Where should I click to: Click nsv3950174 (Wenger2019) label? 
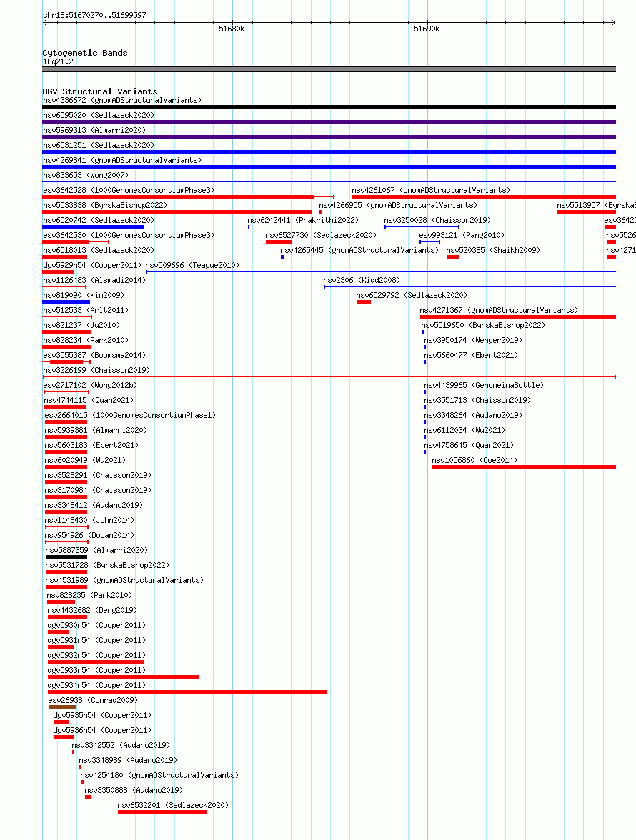tap(473, 340)
